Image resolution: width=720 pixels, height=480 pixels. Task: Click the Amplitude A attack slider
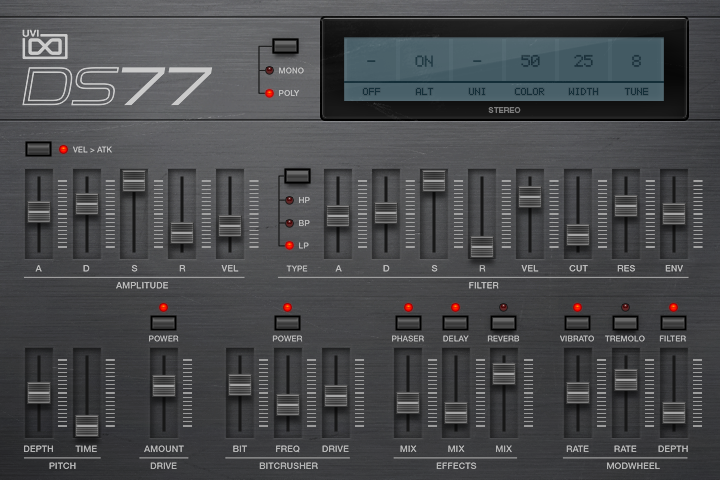[x=39, y=212]
